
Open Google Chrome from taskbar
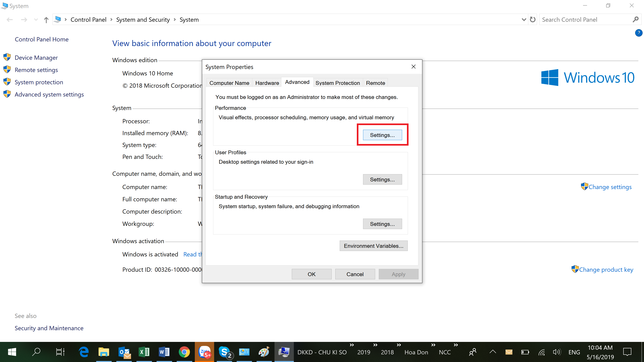(x=184, y=352)
